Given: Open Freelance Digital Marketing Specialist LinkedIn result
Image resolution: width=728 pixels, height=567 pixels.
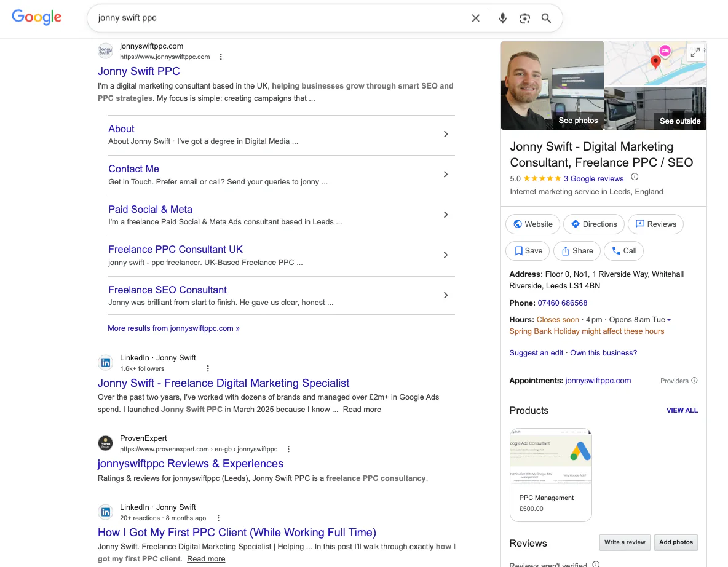Looking at the screenshot, I should pos(223,383).
